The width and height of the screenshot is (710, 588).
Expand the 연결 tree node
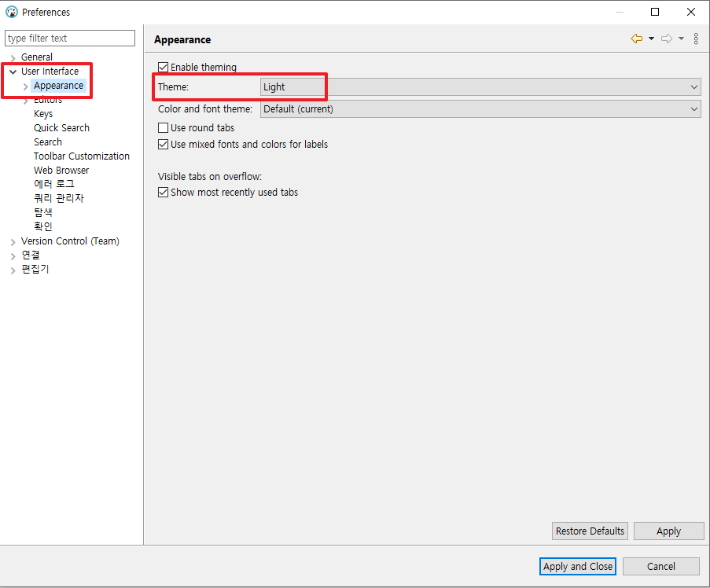tap(13, 255)
